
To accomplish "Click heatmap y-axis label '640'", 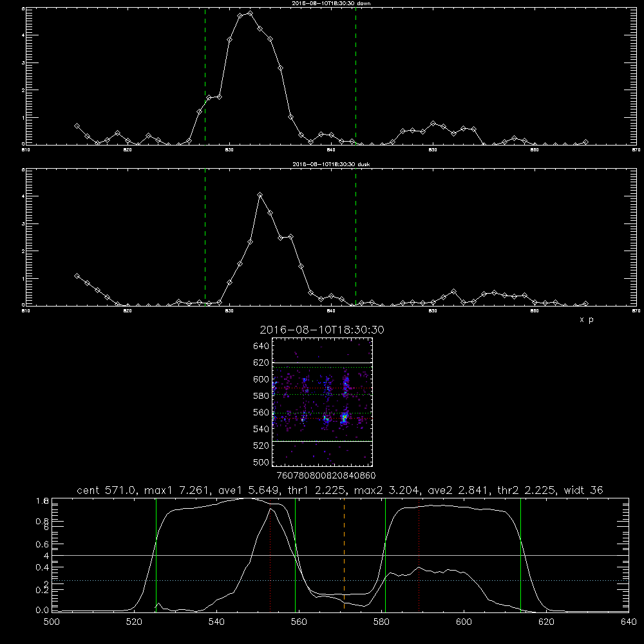I will (x=261, y=346).
